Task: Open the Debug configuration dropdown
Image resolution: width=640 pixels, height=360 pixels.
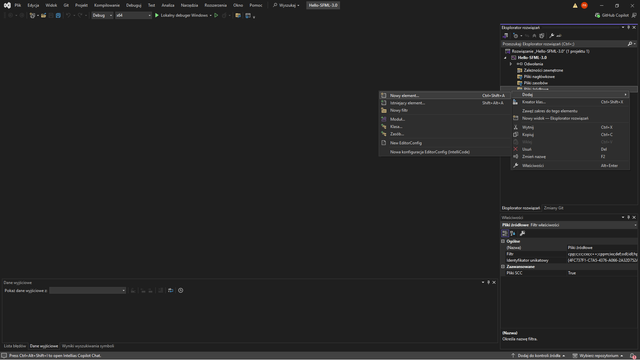Action: point(102,16)
